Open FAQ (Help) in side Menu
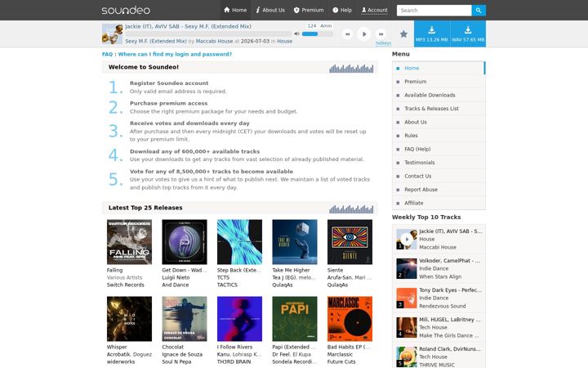588x368 pixels. click(439, 149)
